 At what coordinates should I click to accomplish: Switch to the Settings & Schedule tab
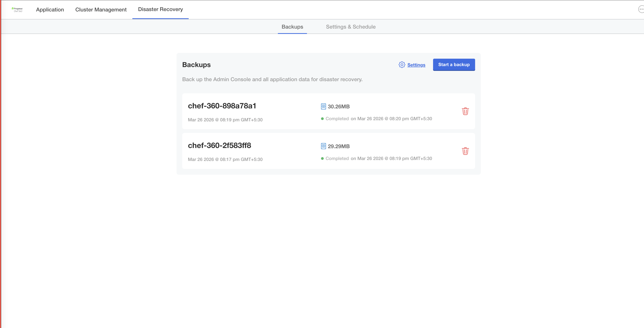(x=351, y=26)
